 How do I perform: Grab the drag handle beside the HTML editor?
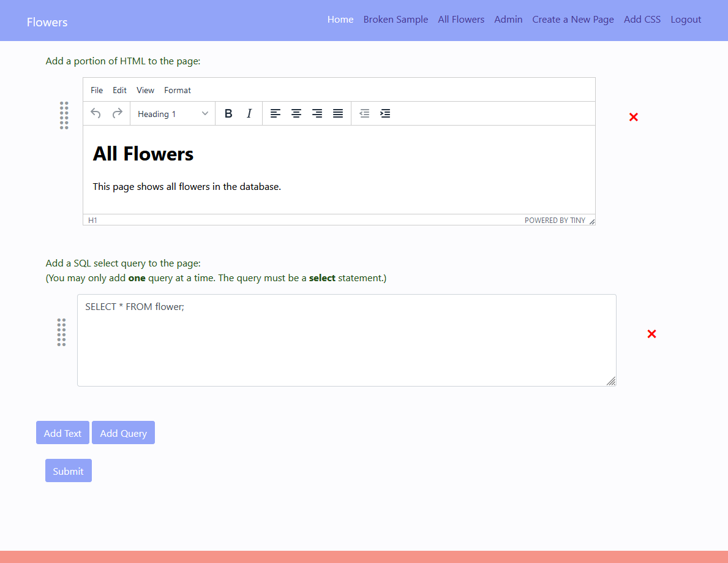pyautogui.click(x=64, y=115)
